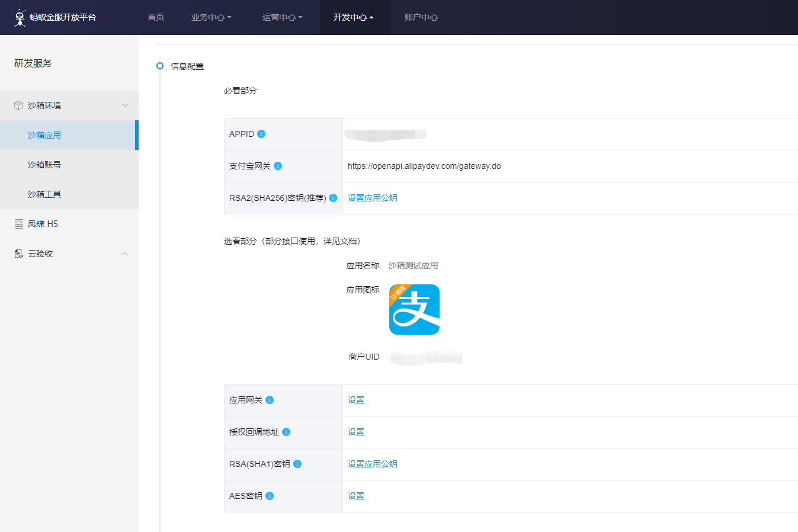This screenshot has width=798, height=532.
Task: Open the 运营中心 dropdown menu
Action: click(283, 17)
